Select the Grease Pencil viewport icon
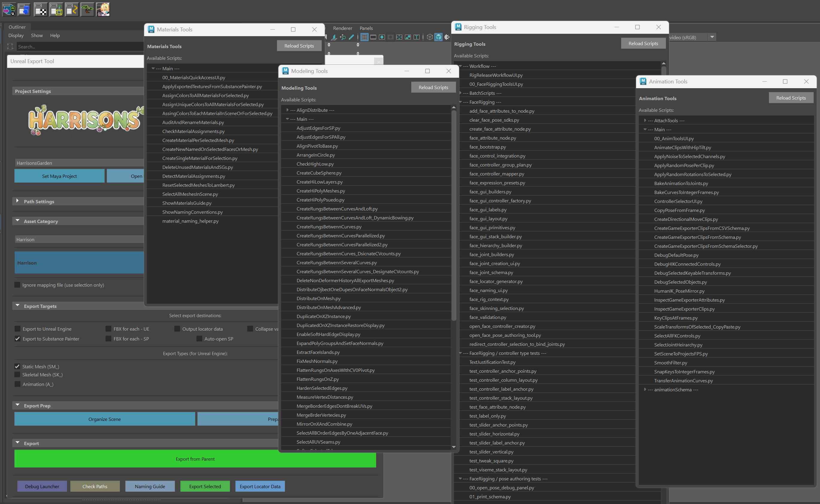820x504 pixels. (x=351, y=37)
